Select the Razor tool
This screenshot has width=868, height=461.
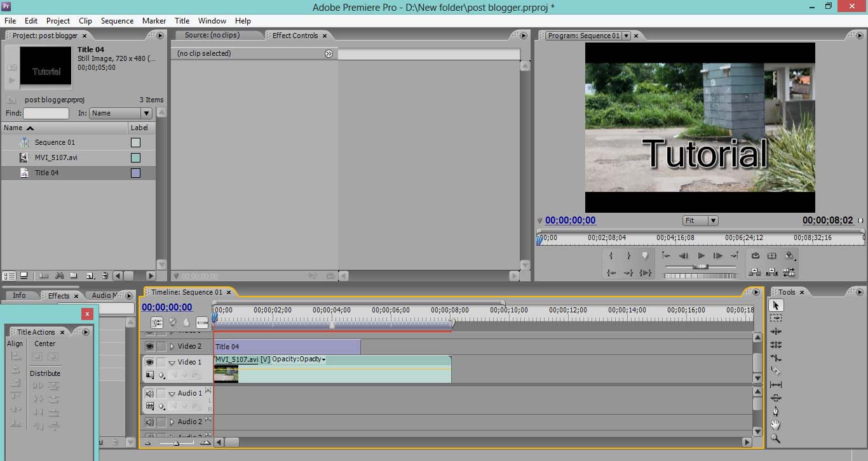[x=775, y=371]
